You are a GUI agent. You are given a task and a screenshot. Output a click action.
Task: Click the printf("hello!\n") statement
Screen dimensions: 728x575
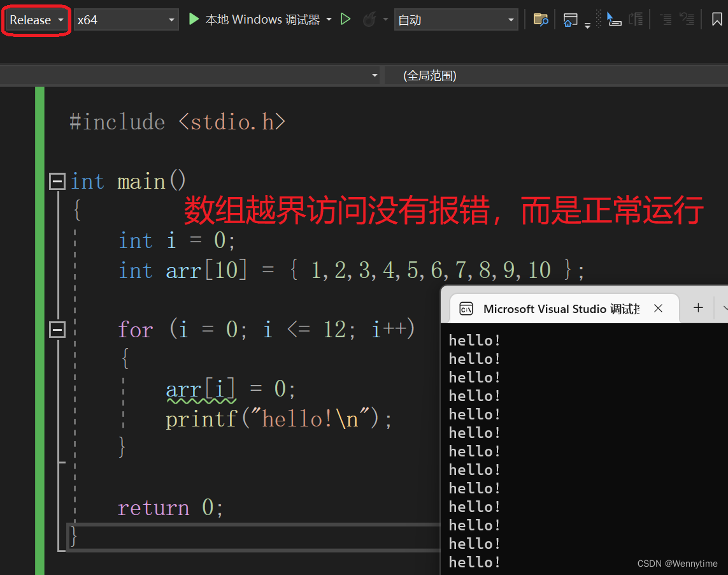pyautogui.click(x=278, y=419)
